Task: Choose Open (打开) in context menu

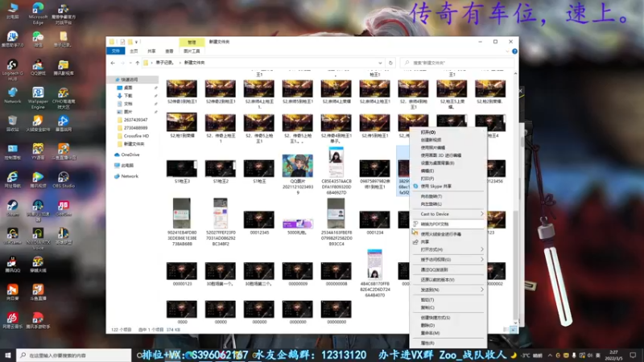Action: click(x=448, y=132)
